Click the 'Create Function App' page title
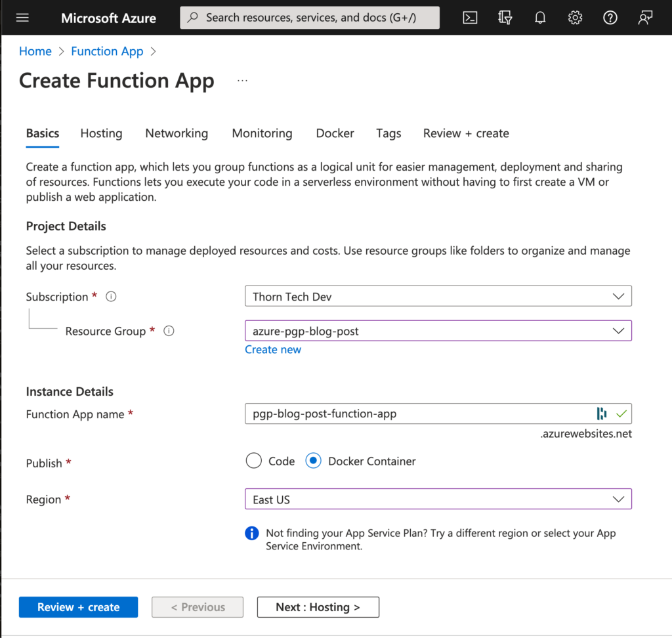Image resolution: width=672 pixels, height=638 pixels. coord(117,81)
